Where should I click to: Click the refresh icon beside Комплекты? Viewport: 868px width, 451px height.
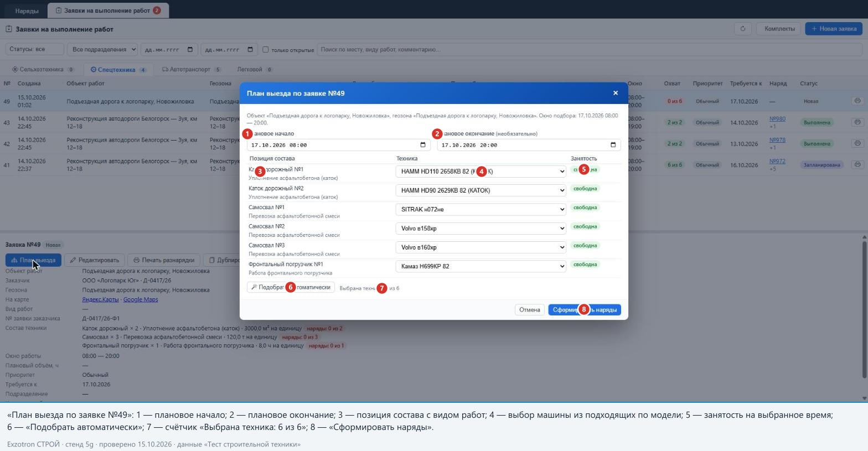[x=743, y=29]
